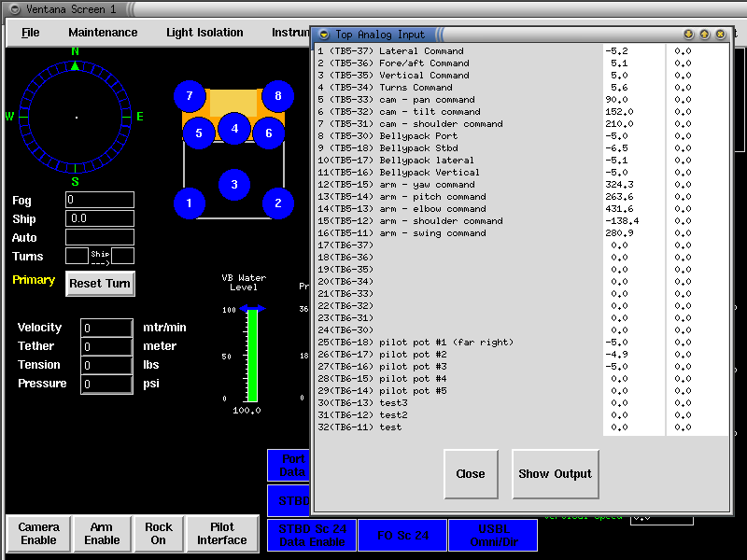
Task: Shade the Top Analog Input window with down arrow
Action: tap(688, 35)
